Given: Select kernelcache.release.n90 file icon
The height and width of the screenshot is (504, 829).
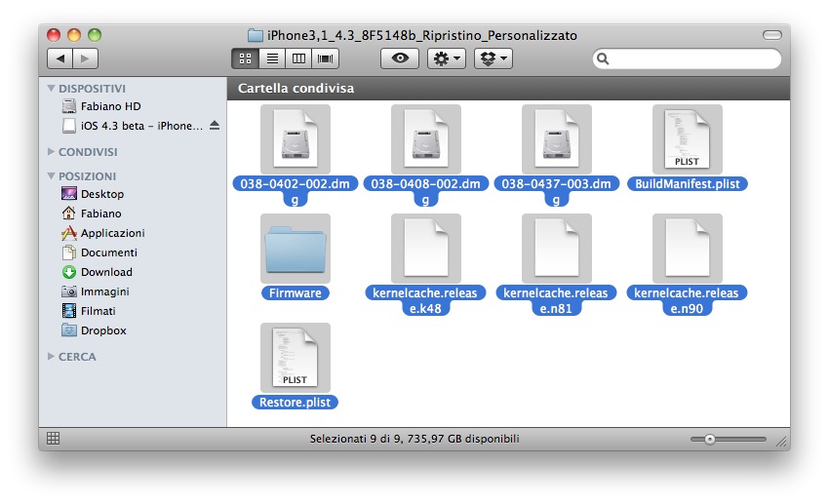Looking at the screenshot, I should (x=687, y=249).
